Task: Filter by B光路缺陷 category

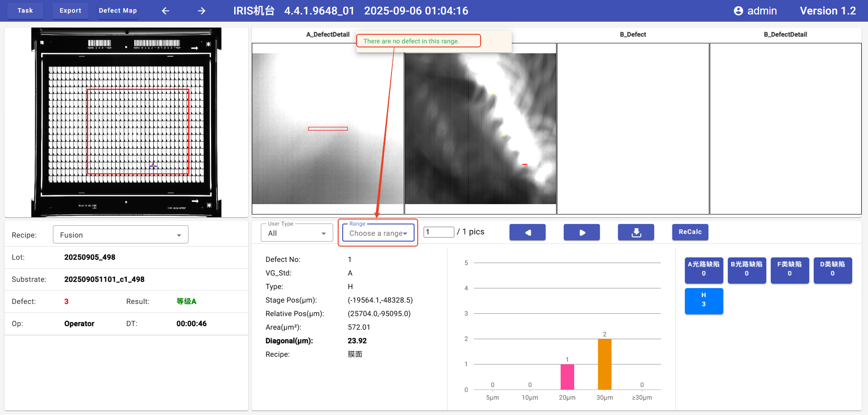Action: click(746, 270)
